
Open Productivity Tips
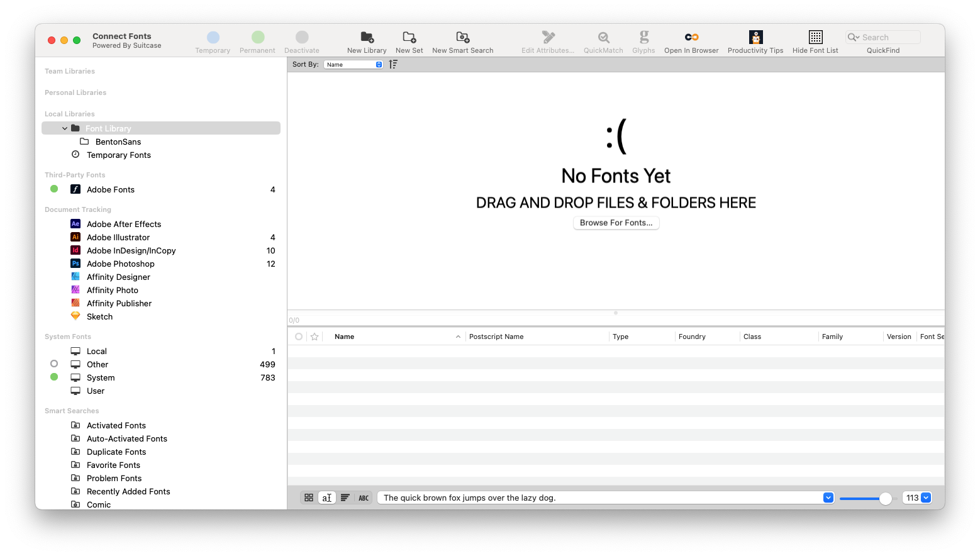pyautogui.click(x=755, y=40)
